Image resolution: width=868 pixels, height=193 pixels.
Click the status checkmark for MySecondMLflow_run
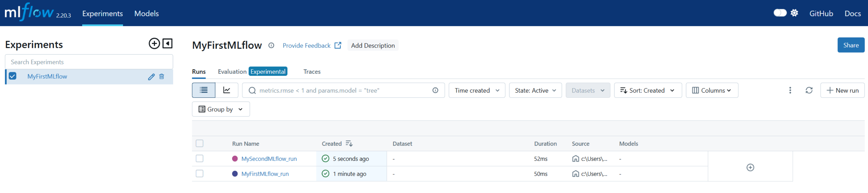[x=325, y=159]
